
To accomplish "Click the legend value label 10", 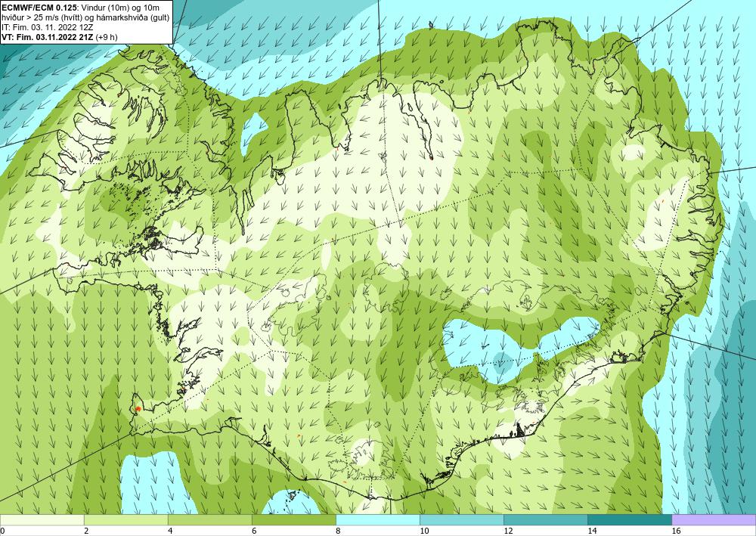I will pyautogui.click(x=424, y=531).
